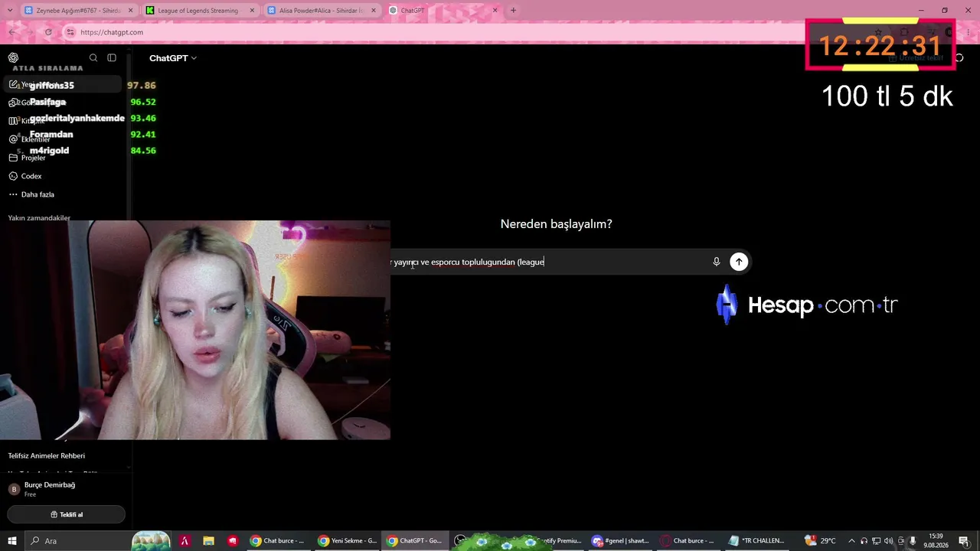Viewport: 980px width, 551px height.
Task: Open the tab search dropdown arrow
Action: pyautogui.click(x=10, y=11)
